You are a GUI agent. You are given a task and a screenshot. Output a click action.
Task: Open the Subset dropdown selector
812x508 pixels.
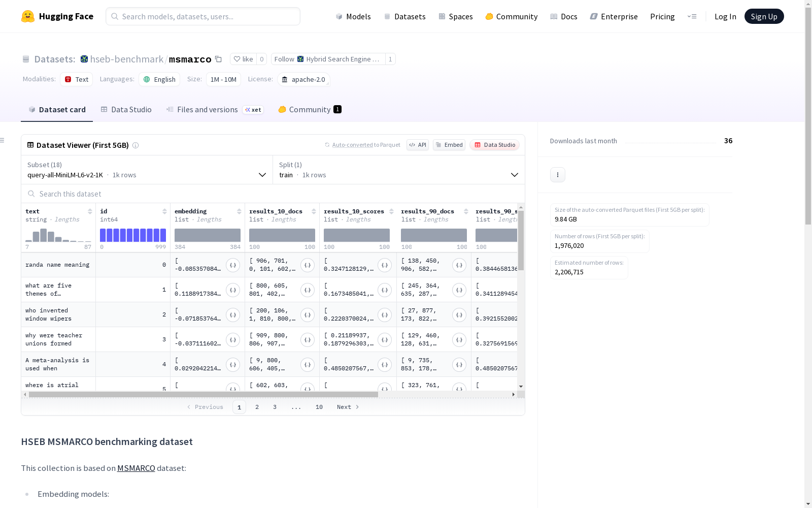tap(147, 170)
